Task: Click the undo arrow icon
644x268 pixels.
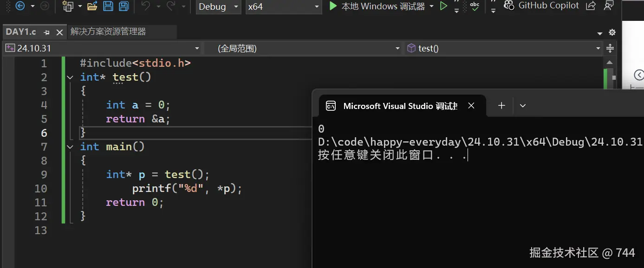Action: [146, 6]
